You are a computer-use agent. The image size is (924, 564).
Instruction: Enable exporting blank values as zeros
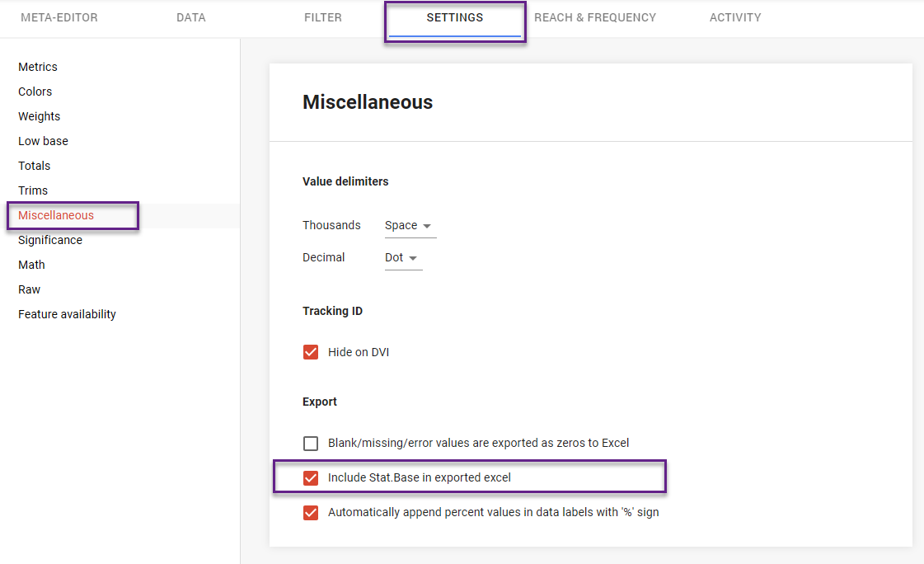(x=311, y=443)
